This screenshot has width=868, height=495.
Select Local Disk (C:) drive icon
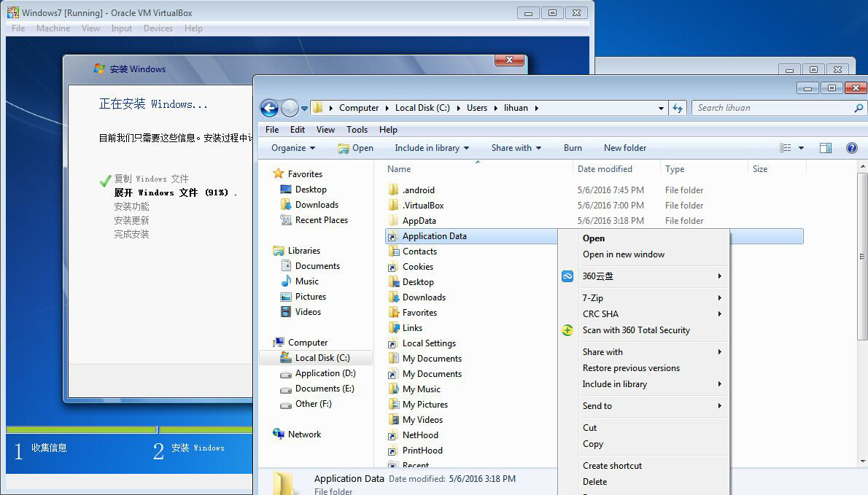[x=286, y=357]
